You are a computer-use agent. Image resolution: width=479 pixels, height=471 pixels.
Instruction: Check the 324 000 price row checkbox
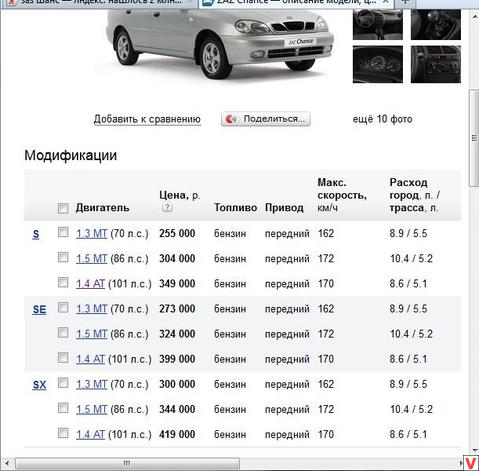[63, 332]
